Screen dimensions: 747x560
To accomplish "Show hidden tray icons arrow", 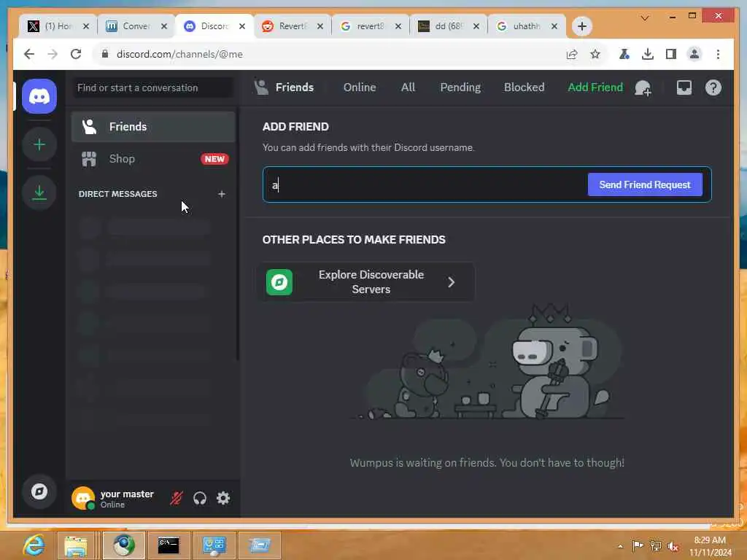I will click(x=620, y=546).
